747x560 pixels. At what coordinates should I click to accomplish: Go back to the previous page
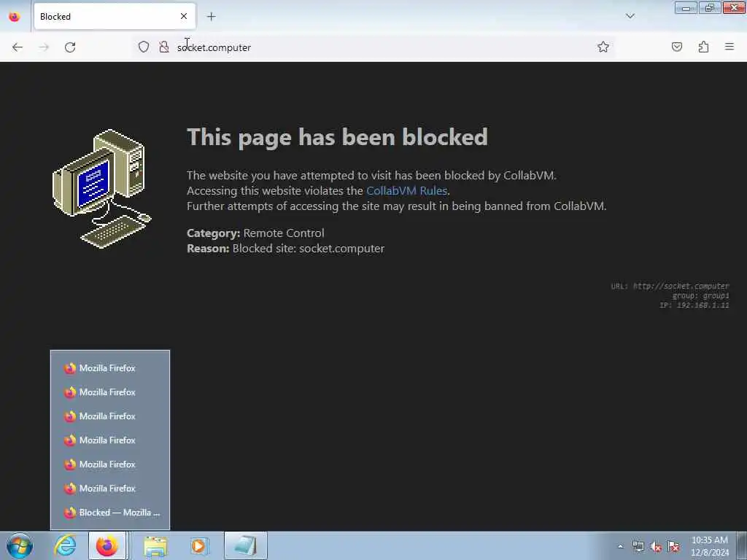coord(18,47)
